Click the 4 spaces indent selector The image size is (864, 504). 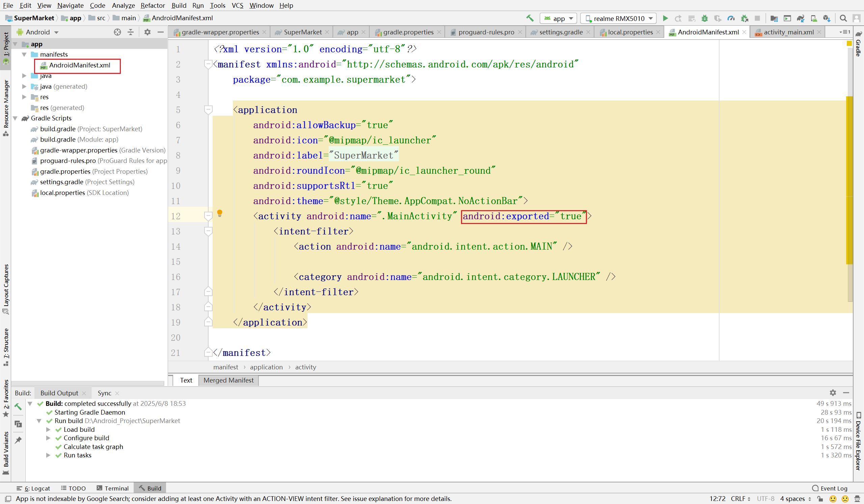point(795,499)
